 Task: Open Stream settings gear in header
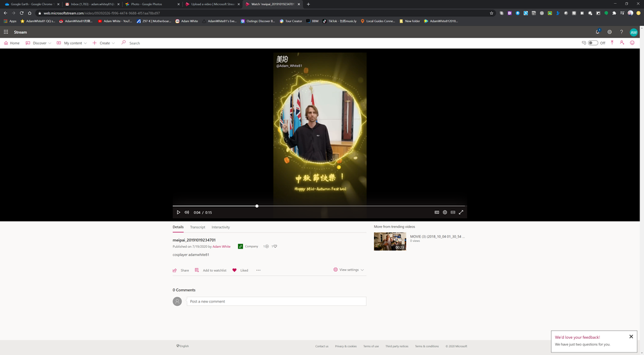pos(609,32)
